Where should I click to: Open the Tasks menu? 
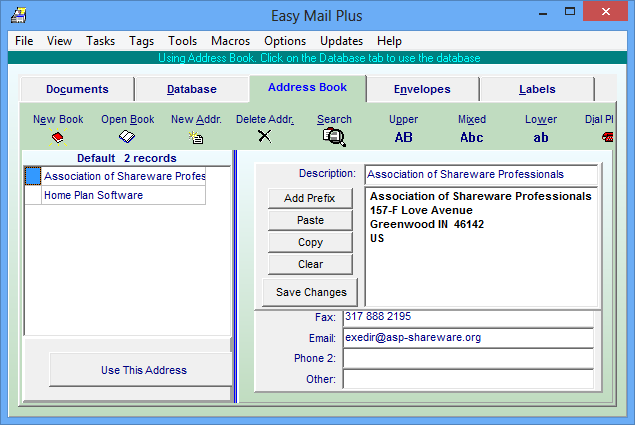100,41
